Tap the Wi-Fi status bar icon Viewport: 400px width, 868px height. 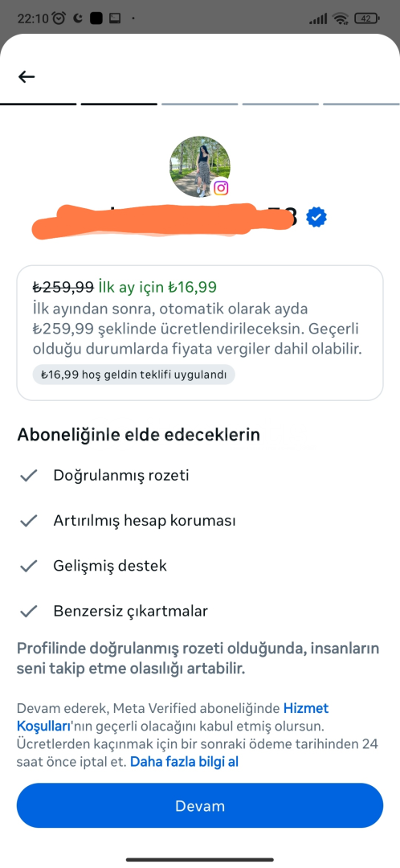click(341, 18)
